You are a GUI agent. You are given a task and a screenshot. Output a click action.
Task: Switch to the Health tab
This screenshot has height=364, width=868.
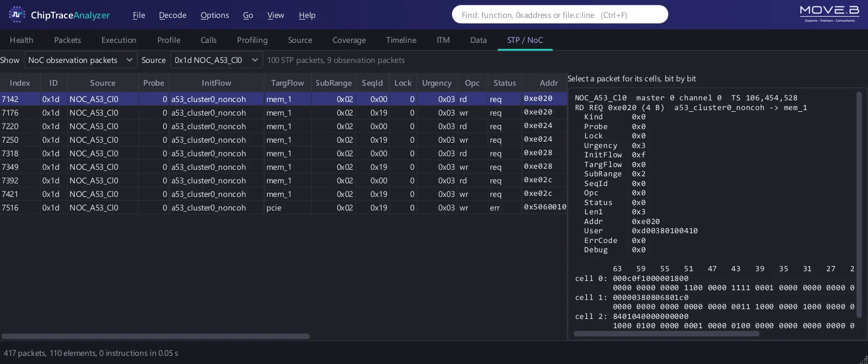22,40
